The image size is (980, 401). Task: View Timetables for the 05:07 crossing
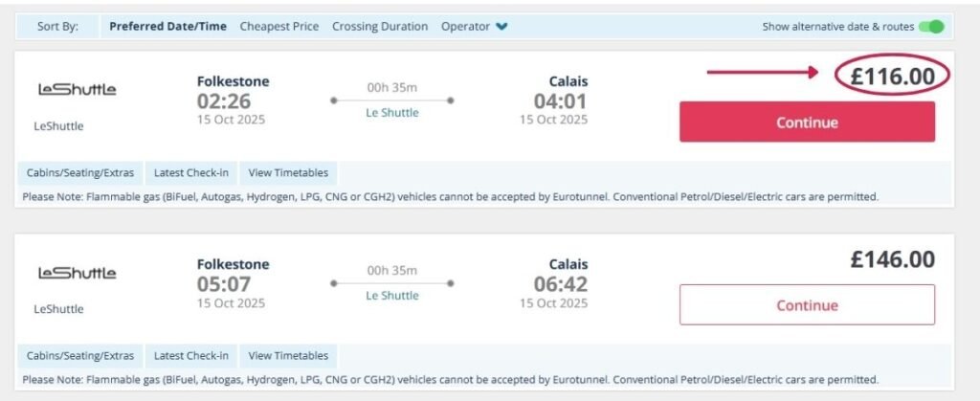[x=288, y=356]
